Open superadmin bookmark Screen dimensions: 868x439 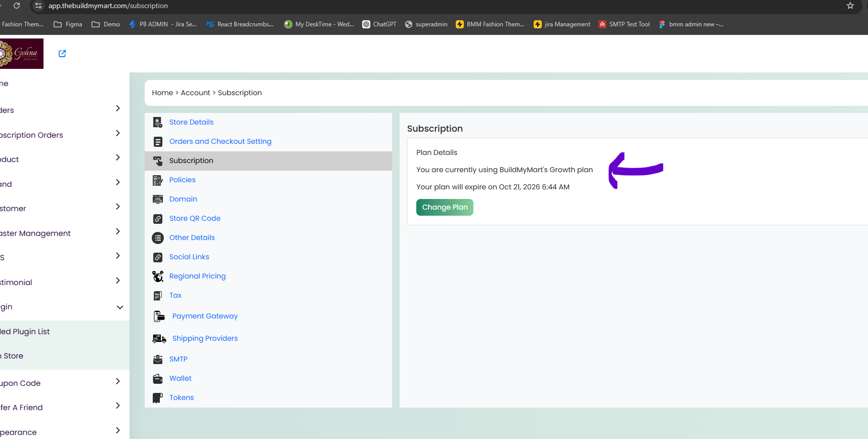[x=426, y=24]
